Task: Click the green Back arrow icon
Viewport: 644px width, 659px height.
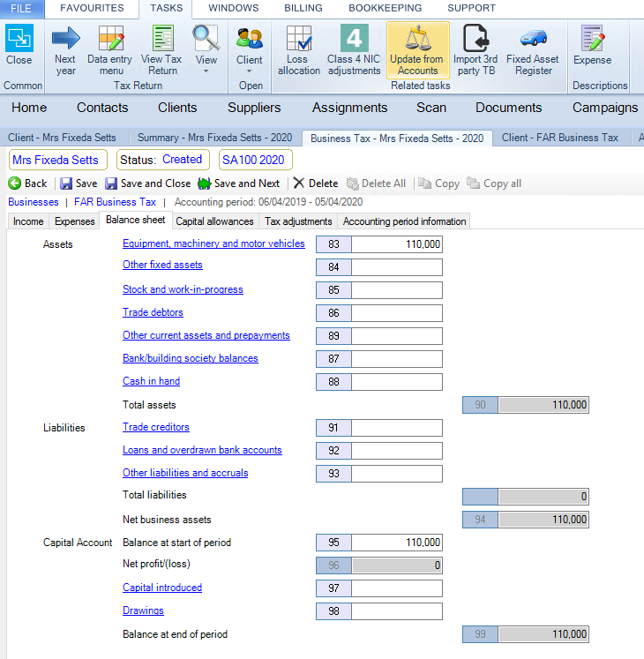Action: pos(15,183)
